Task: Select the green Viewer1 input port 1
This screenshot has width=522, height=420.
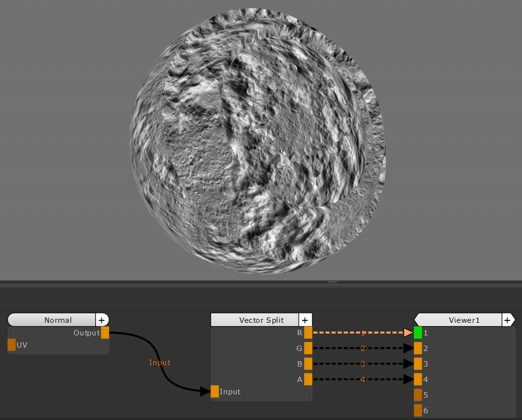Action: pos(418,333)
